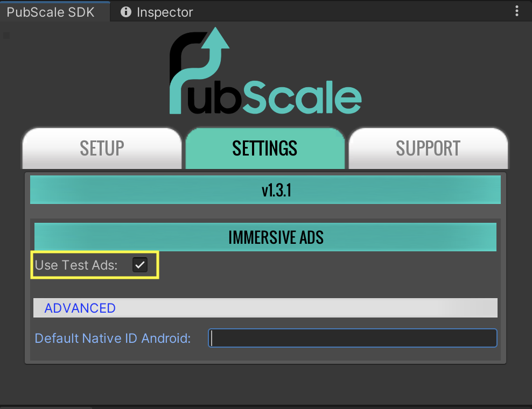This screenshot has width=532, height=409.
Task: Open the panel's three-dot options menu
Action: [517, 11]
